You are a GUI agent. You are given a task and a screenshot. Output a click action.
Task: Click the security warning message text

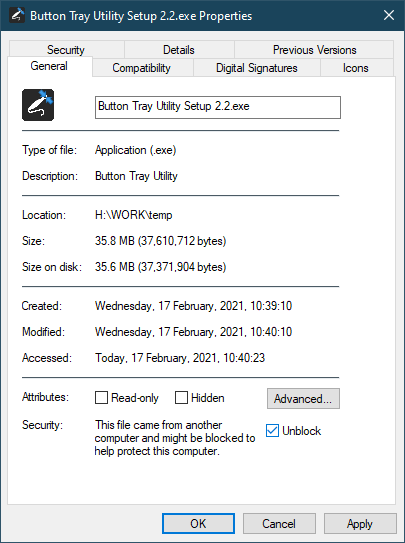(x=175, y=438)
